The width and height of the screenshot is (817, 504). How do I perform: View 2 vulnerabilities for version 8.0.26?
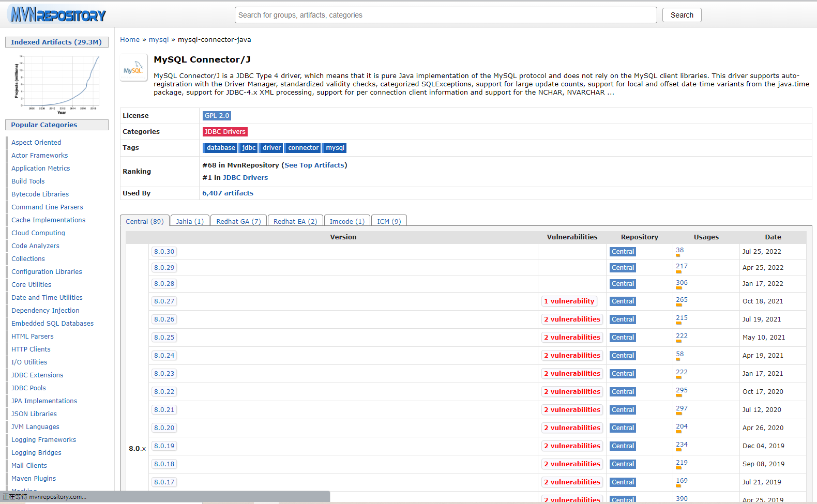coord(572,319)
